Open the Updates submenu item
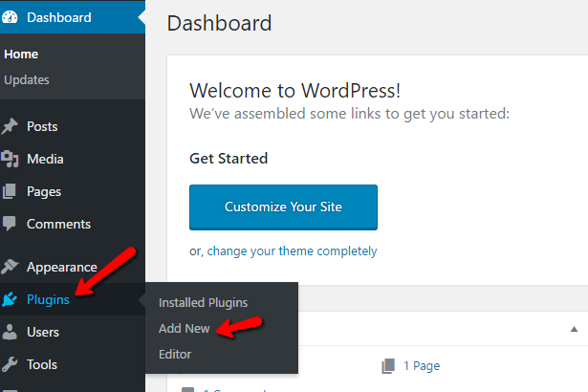588x392 pixels. 27,80
